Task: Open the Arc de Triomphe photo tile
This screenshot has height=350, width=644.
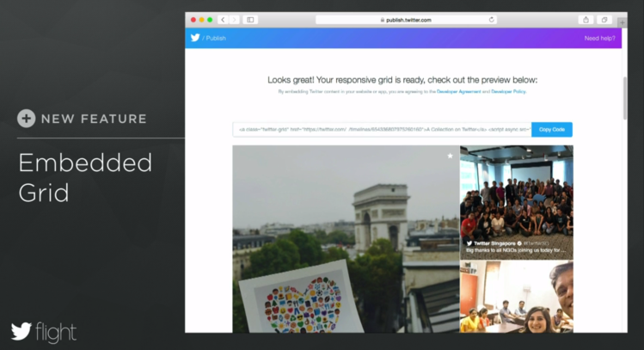Action: coord(346,239)
